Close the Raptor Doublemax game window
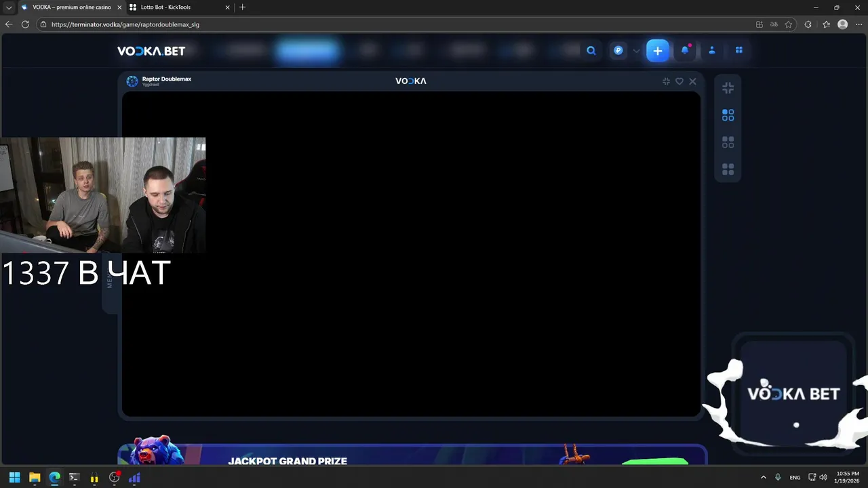The image size is (868, 488). point(692,81)
